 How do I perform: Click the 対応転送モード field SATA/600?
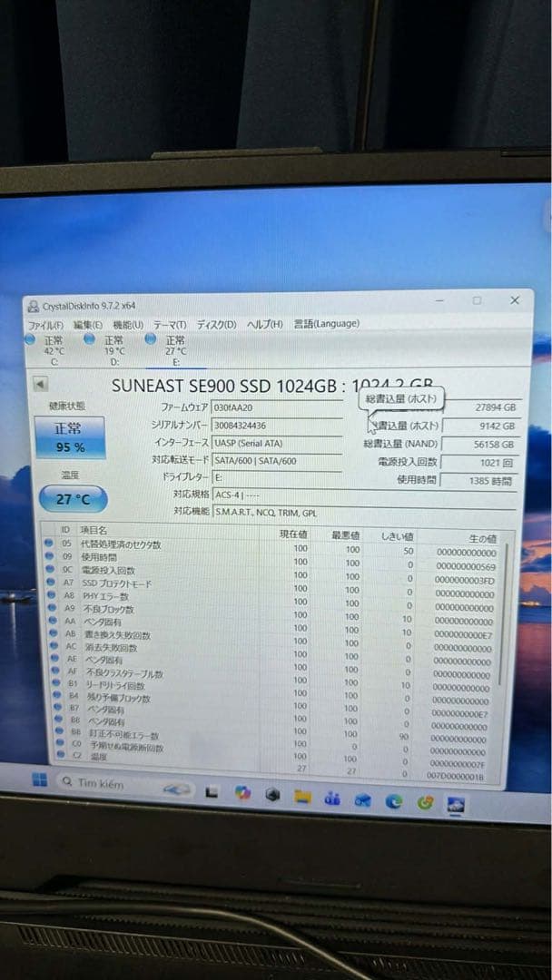point(276,461)
